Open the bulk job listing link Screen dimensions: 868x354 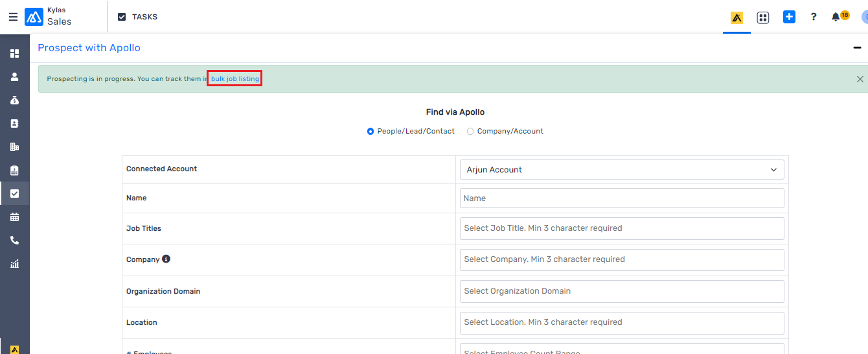tap(235, 79)
